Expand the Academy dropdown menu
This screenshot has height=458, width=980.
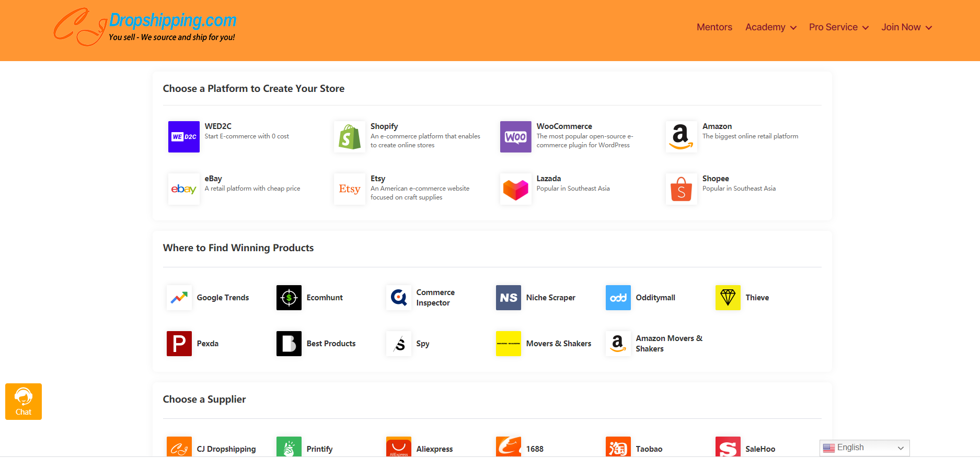(x=770, y=27)
